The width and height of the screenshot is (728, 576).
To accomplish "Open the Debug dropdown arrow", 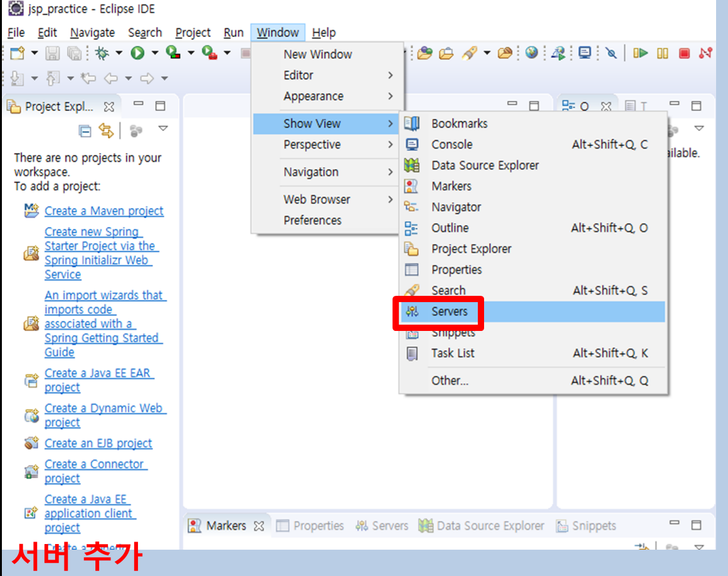I will tap(119, 53).
